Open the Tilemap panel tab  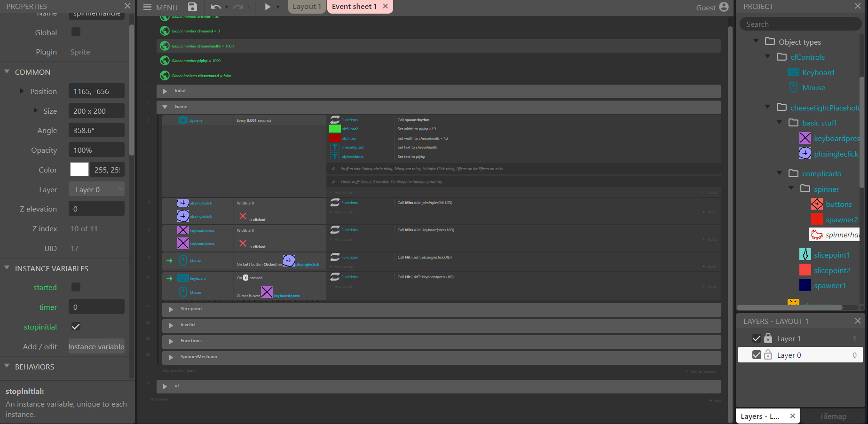[833, 416]
